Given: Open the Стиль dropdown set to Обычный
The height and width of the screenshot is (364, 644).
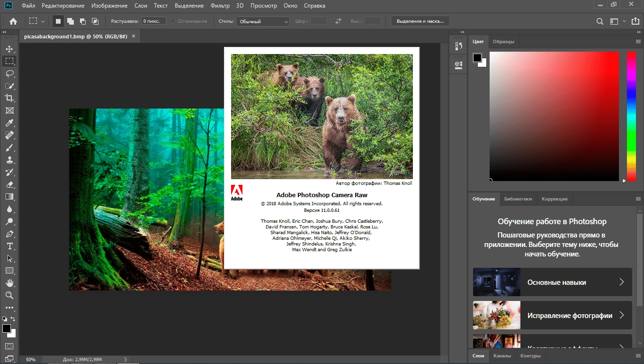Looking at the screenshot, I should pyautogui.click(x=263, y=21).
